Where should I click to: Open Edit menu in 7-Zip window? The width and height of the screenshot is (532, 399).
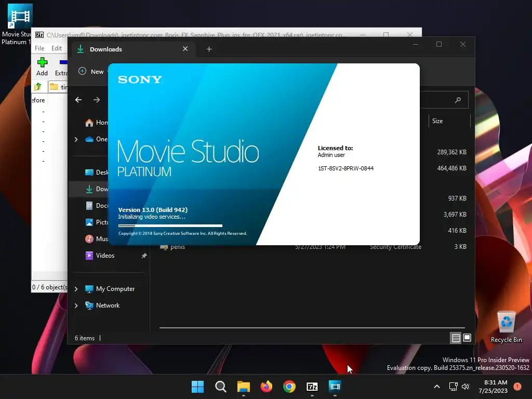click(x=56, y=48)
